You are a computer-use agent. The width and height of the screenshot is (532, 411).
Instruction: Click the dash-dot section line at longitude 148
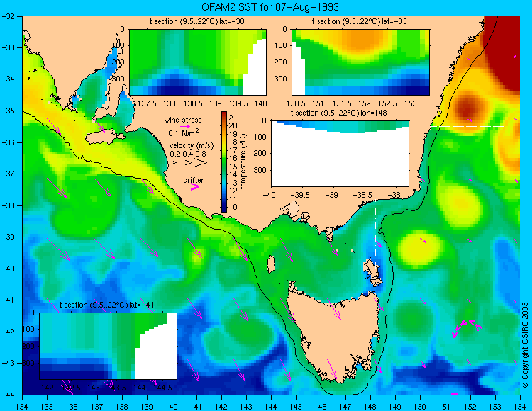coord(375,234)
